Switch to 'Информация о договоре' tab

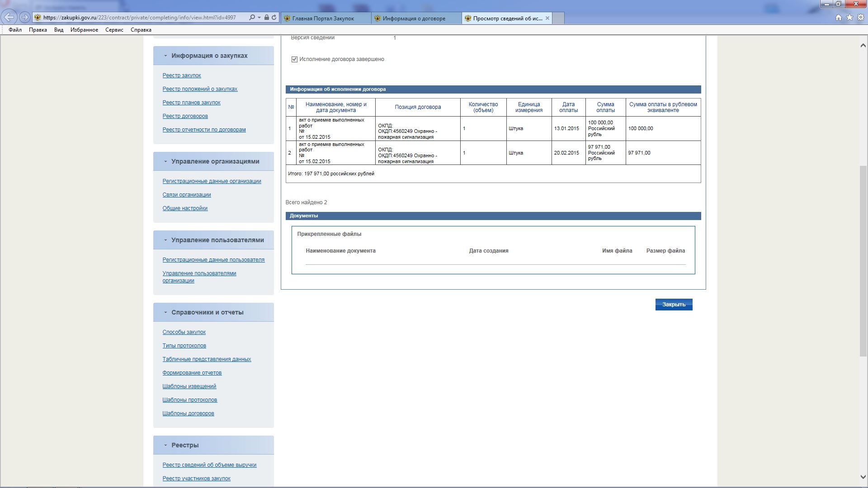click(x=414, y=19)
